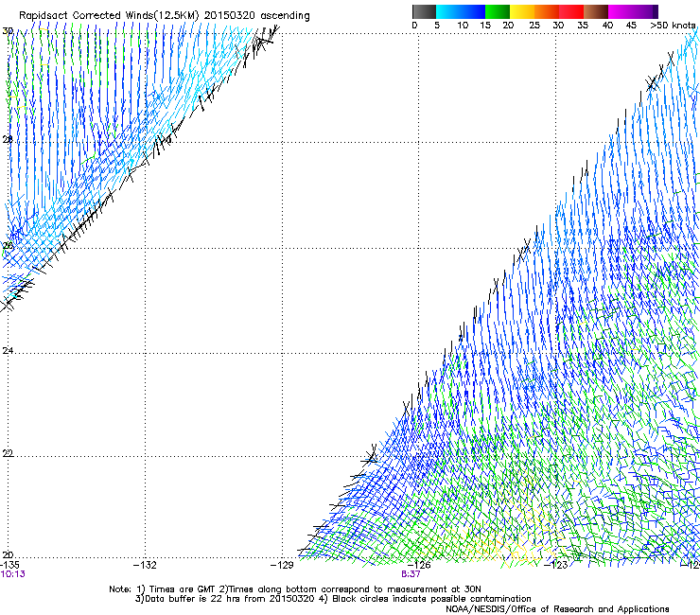Click the yellow 20-25 knots legend segment
The height and width of the screenshot is (615, 700).
(x=522, y=11)
